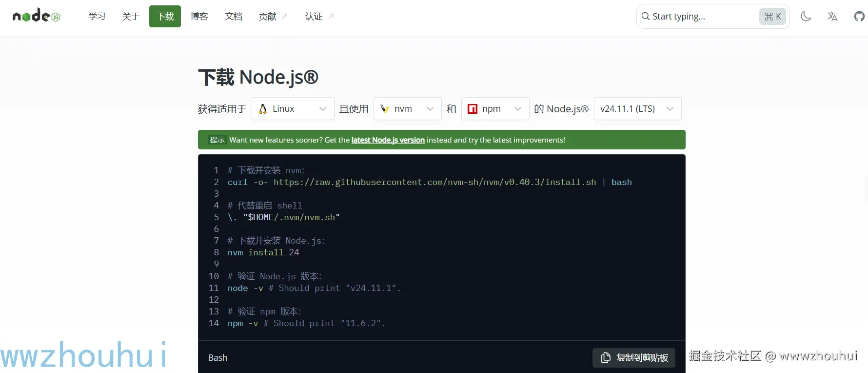Image resolution: width=868 pixels, height=373 pixels.
Task: Focus the Start typing search field
Action: coord(713,17)
